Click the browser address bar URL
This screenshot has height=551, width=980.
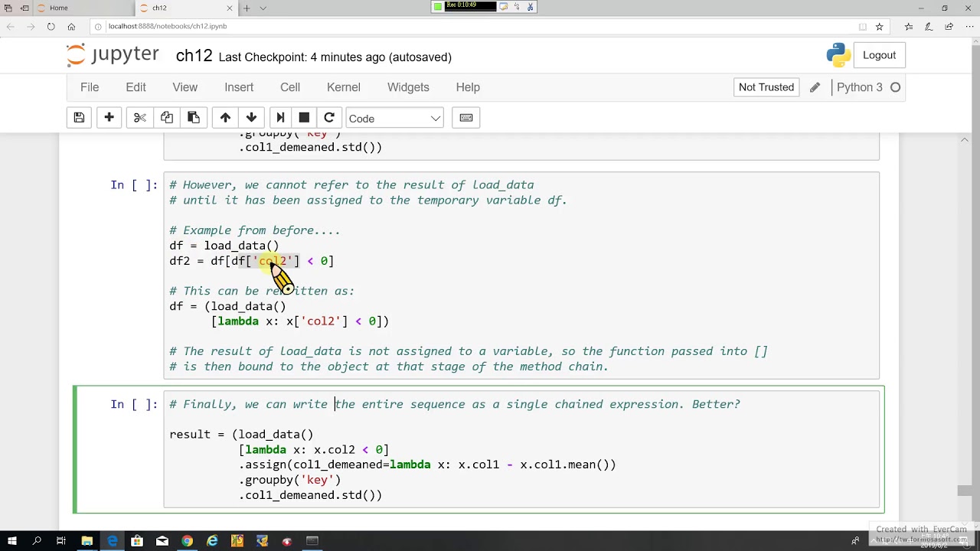pyautogui.click(x=167, y=26)
